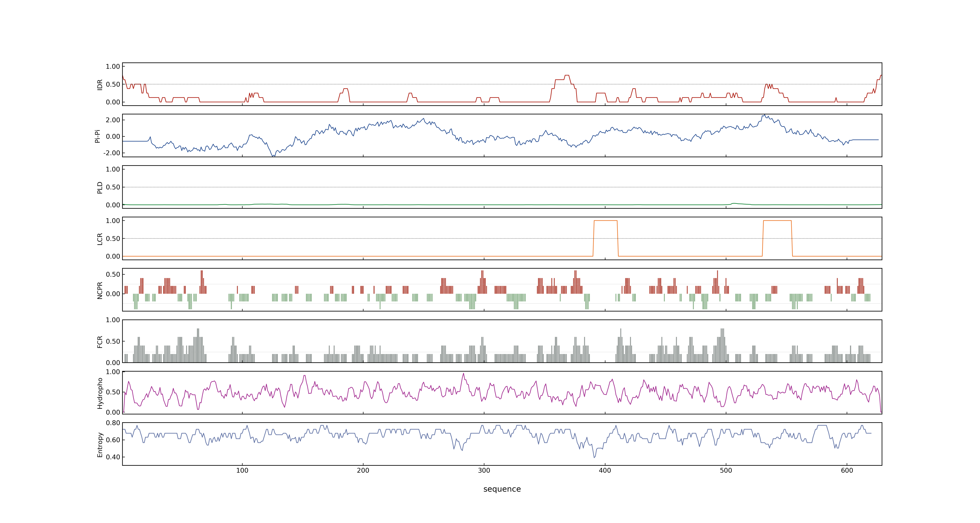Click the Pi-Pi minimum near position 125

coord(273,156)
